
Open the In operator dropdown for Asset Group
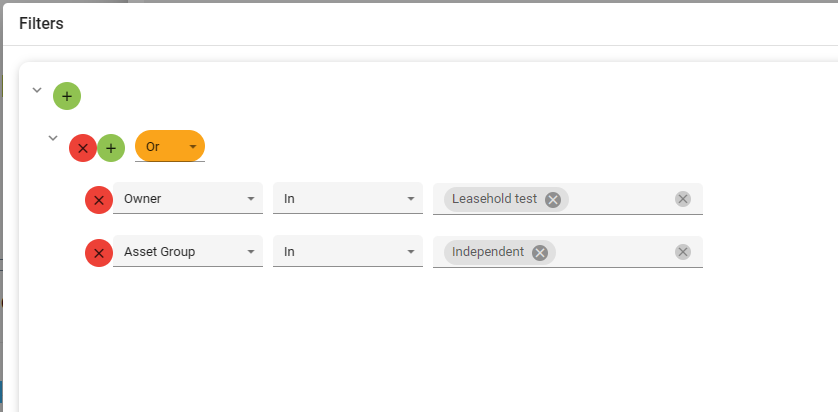point(348,252)
